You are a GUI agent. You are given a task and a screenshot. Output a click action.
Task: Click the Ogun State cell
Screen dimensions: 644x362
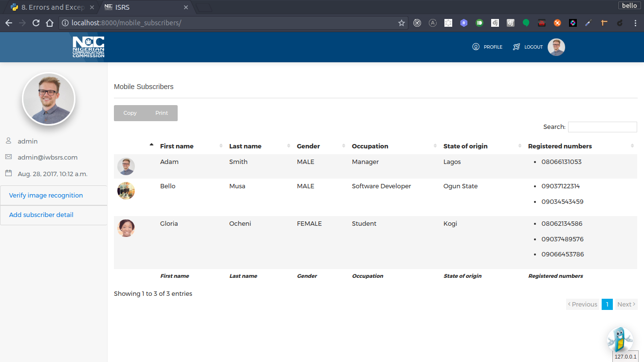click(x=460, y=186)
